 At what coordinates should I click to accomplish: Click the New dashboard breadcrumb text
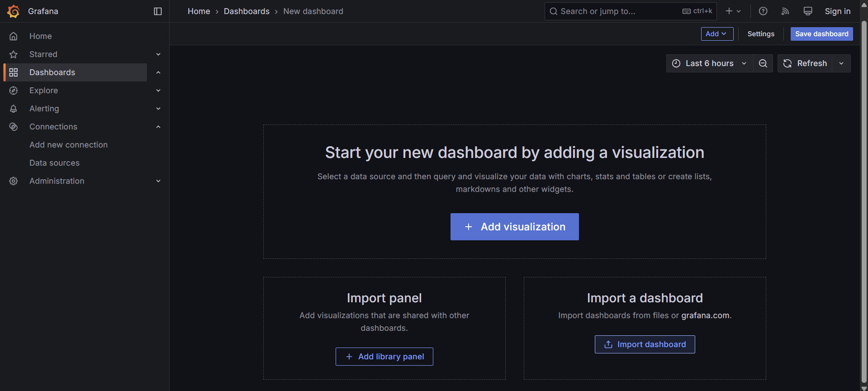(x=313, y=11)
